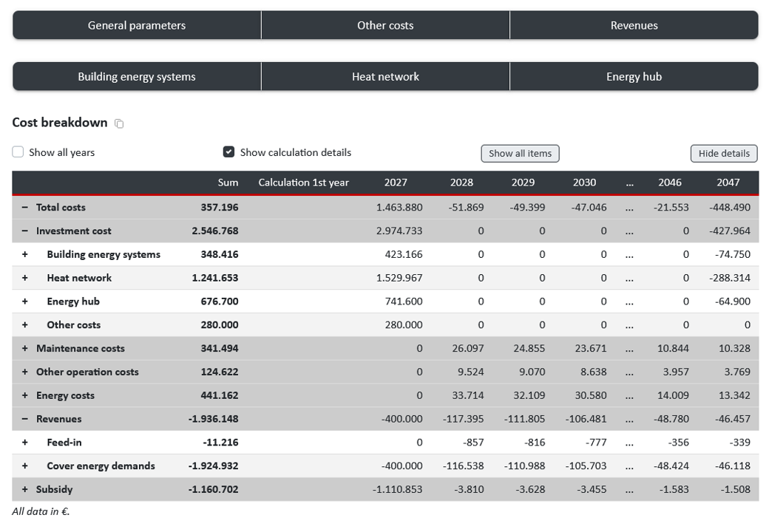
Task: Click the Cost breakdown heading
Action: pyautogui.click(x=60, y=123)
